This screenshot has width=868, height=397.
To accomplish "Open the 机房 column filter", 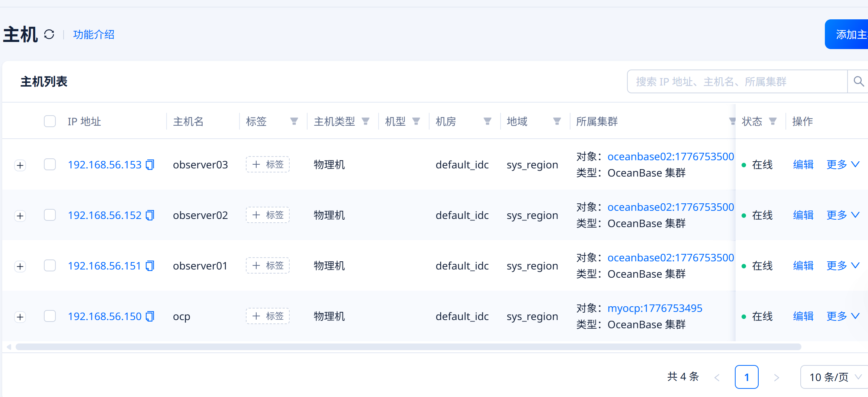I will pos(487,121).
